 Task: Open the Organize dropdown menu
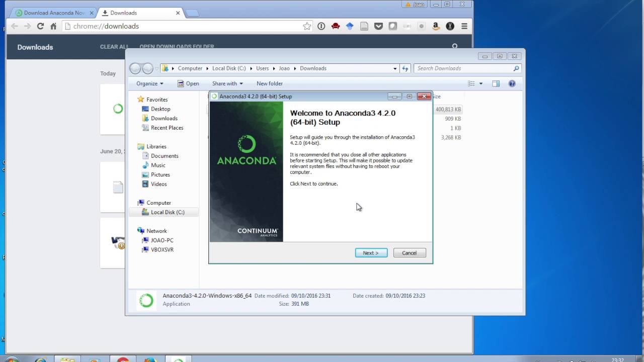point(150,83)
